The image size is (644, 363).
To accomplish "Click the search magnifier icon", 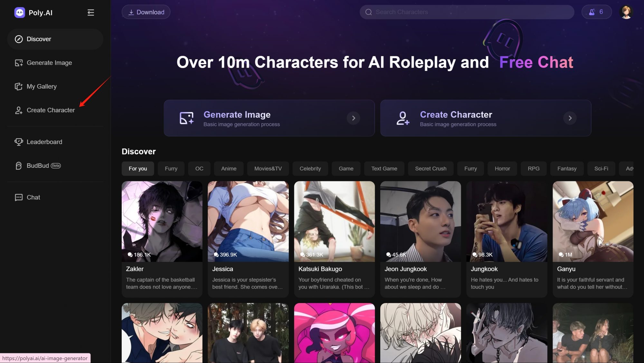I will pos(369,12).
